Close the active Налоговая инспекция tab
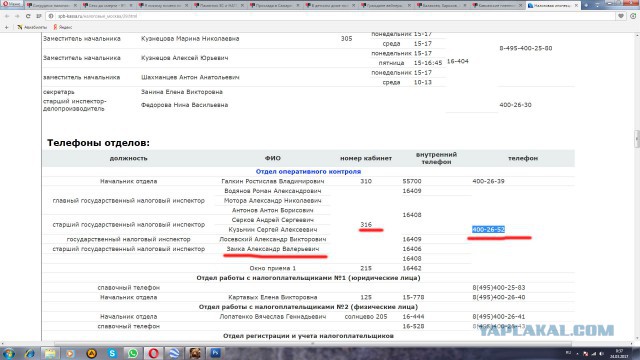The width and height of the screenshot is (640, 360). click(x=576, y=5)
